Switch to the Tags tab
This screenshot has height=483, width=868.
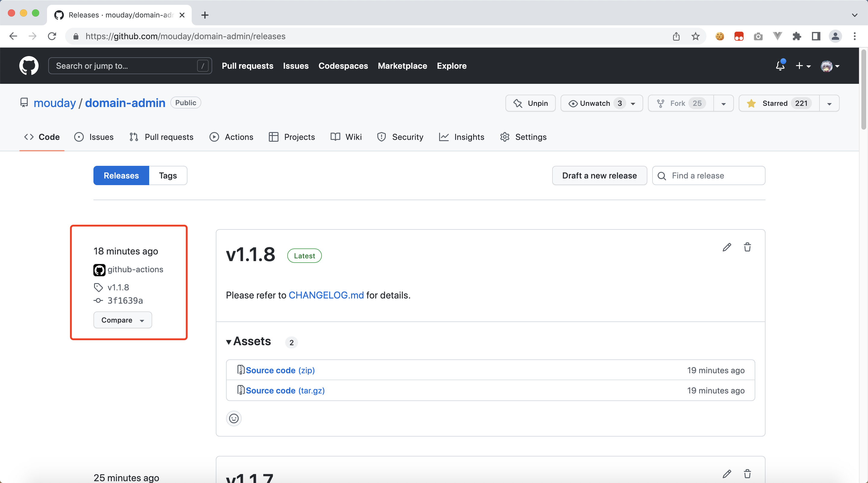[x=168, y=175]
